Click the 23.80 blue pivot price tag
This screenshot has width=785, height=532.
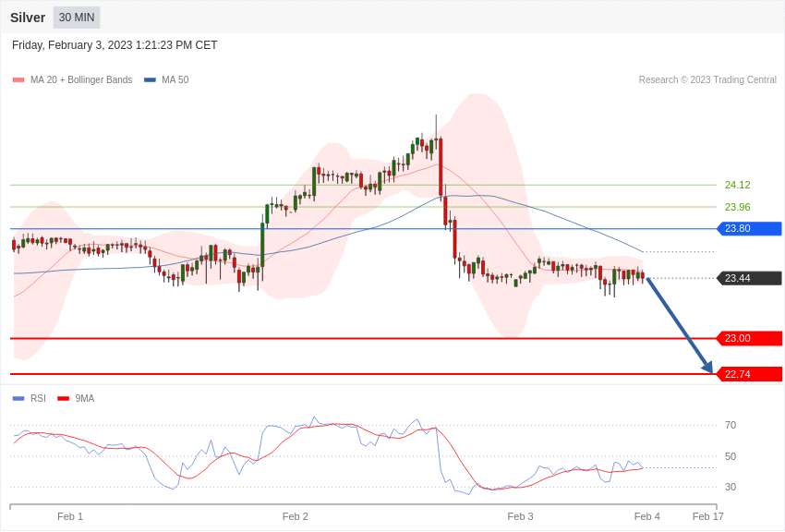pos(750,229)
